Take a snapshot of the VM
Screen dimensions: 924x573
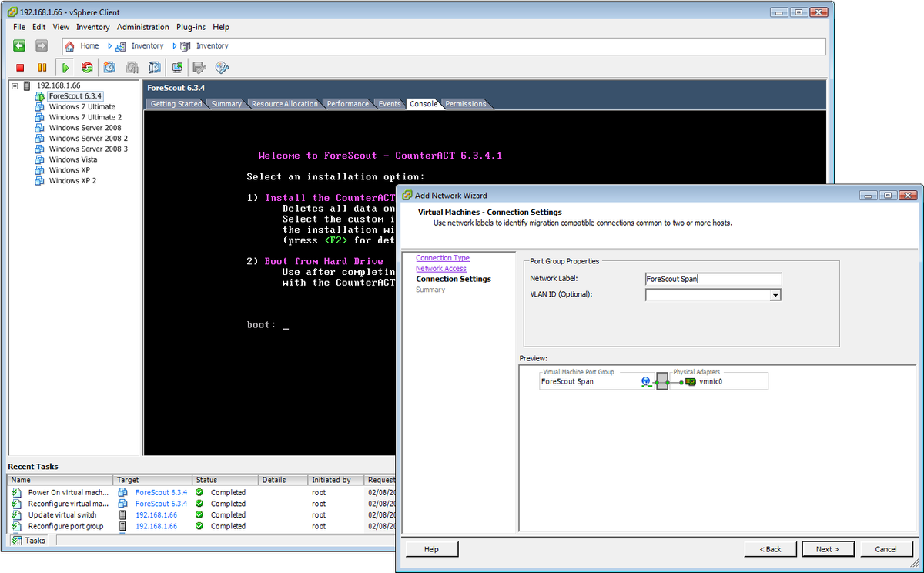point(109,67)
